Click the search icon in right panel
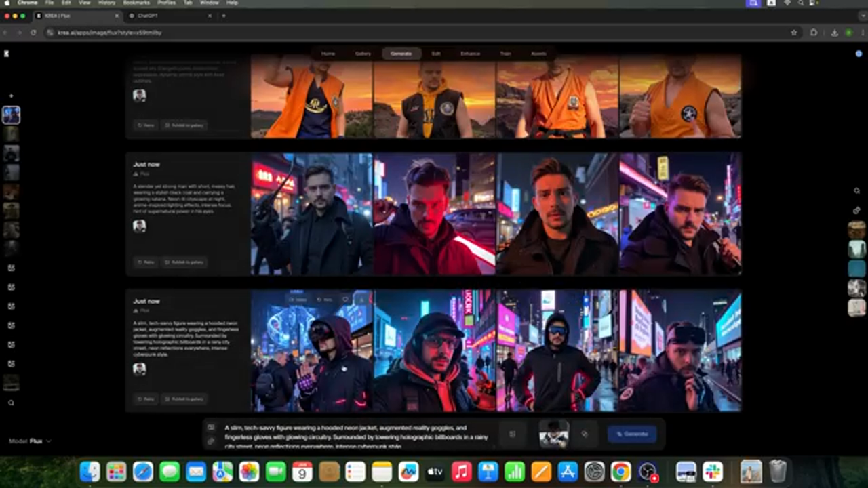Image resolution: width=868 pixels, height=488 pixels. coord(857,191)
